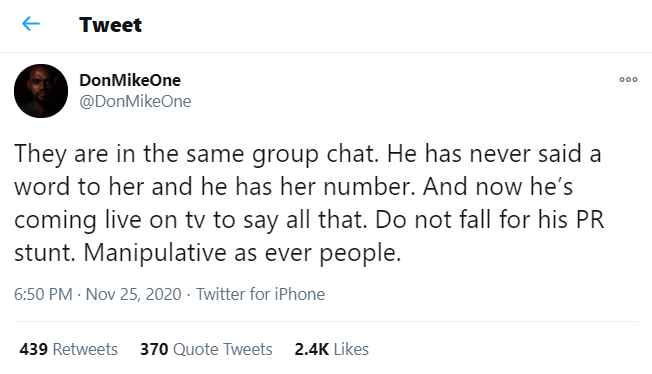
Task: View the Retweets list label
Action: (85, 349)
